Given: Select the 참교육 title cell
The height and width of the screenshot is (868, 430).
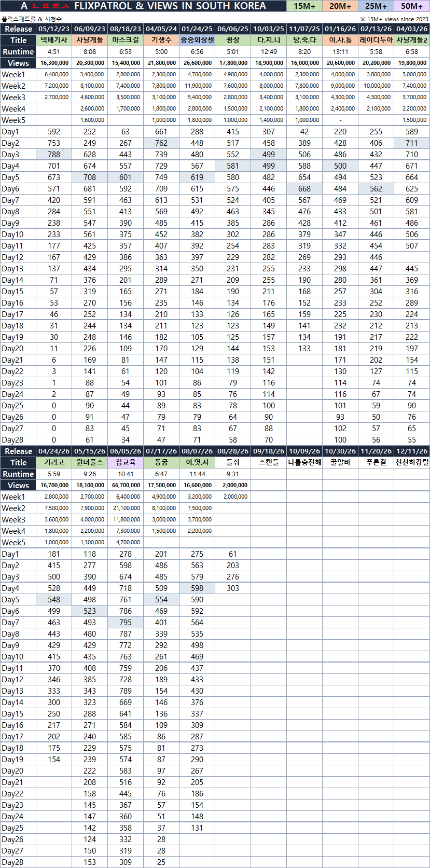Looking at the screenshot, I should [x=126, y=462].
